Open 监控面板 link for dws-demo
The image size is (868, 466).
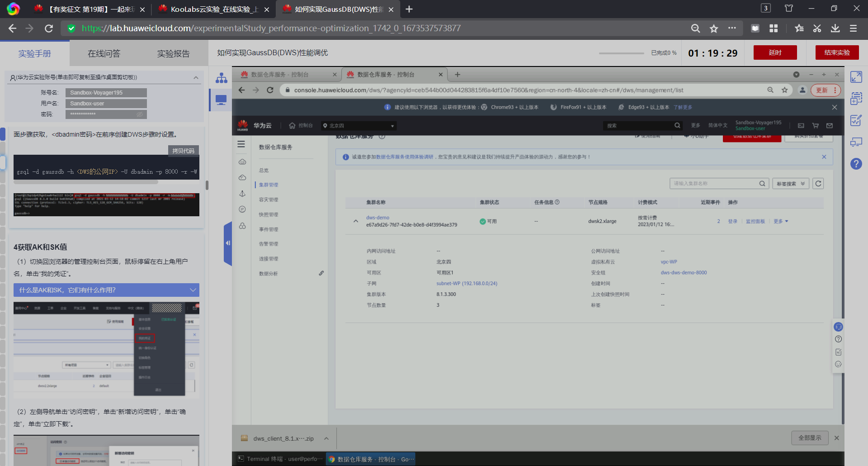(755, 221)
